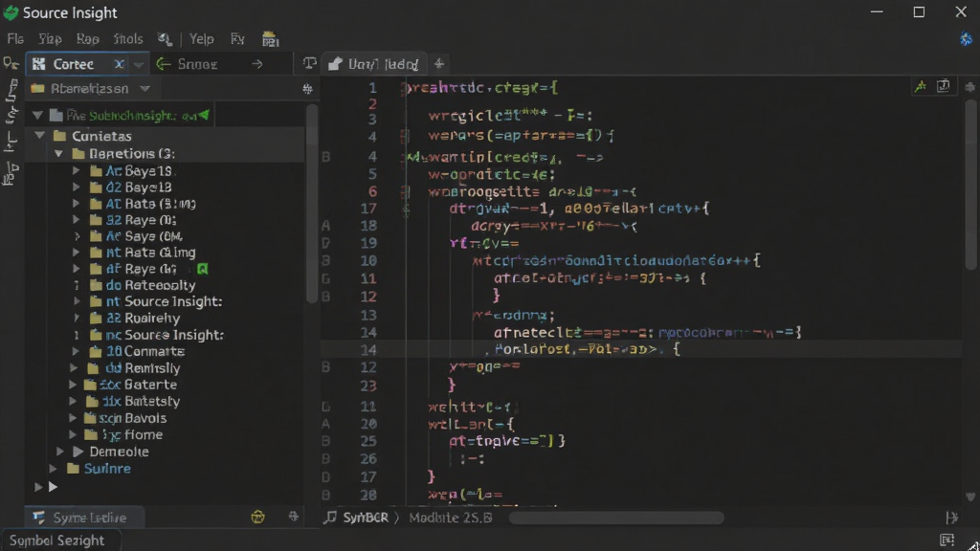Click icon at right of horizontal scrollbar

pyautogui.click(x=951, y=518)
